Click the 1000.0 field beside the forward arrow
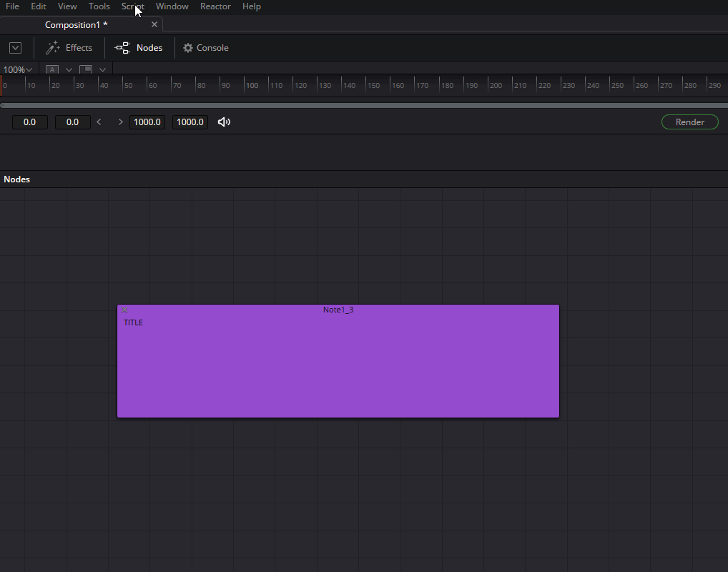This screenshot has height=572, width=728. tap(147, 122)
